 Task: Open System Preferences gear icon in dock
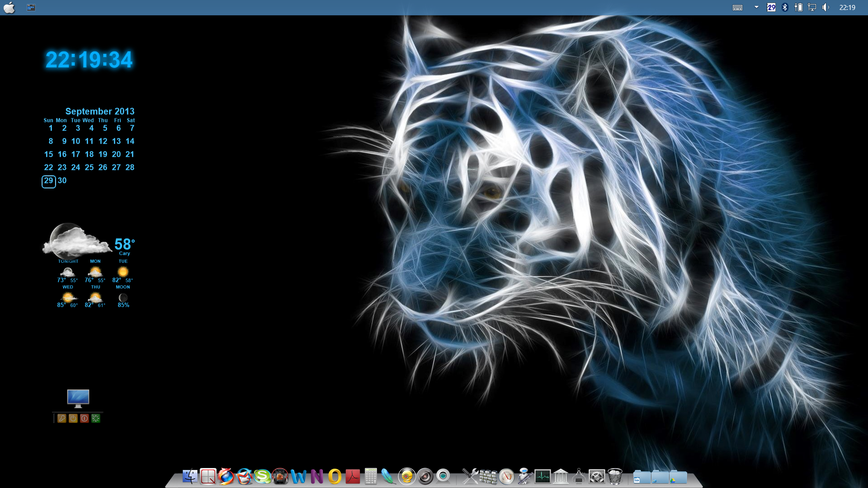pos(597,476)
